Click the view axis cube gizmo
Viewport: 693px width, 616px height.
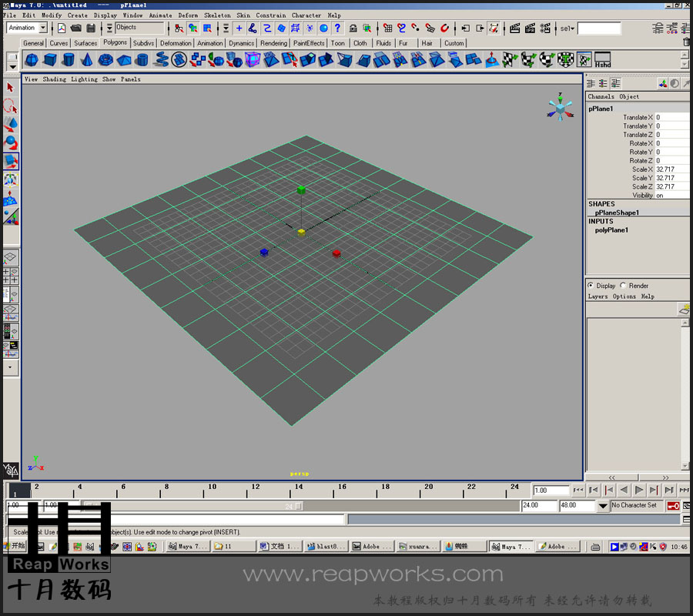tap(560, 108)
